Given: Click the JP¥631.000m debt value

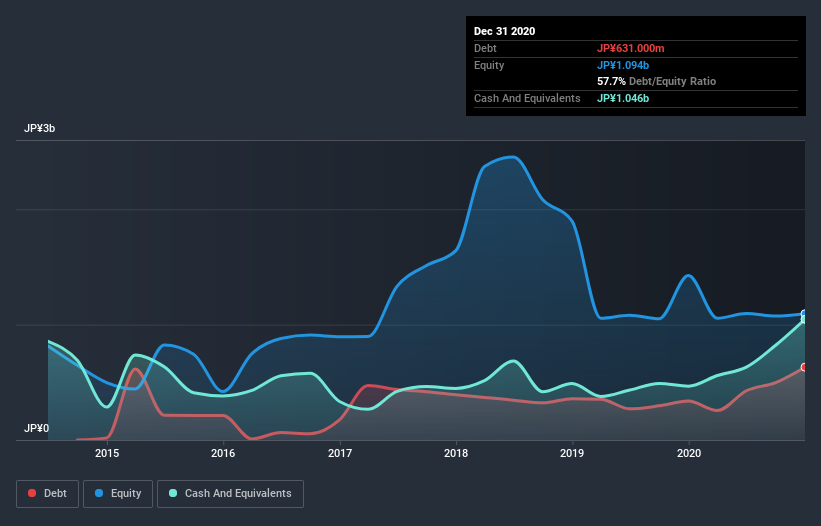Looking at the screenshot, I should coord(630,48).
